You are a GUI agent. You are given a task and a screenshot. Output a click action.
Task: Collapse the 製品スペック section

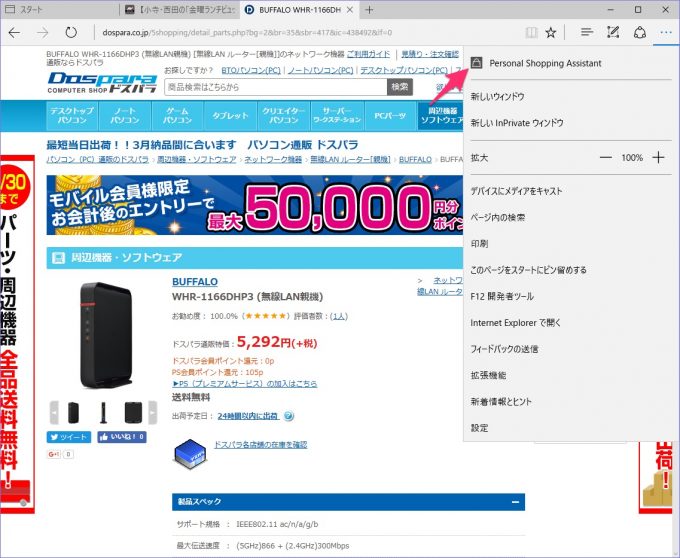click(x=515, y=502)
